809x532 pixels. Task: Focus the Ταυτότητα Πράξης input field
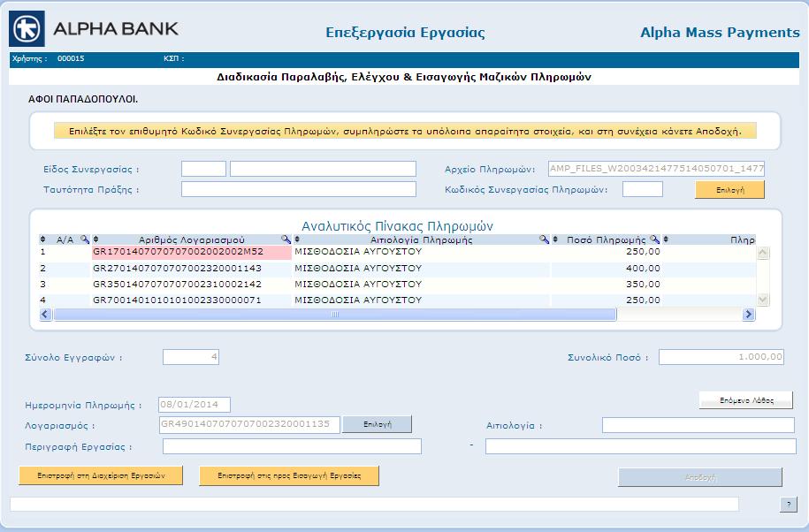point(299,189)
